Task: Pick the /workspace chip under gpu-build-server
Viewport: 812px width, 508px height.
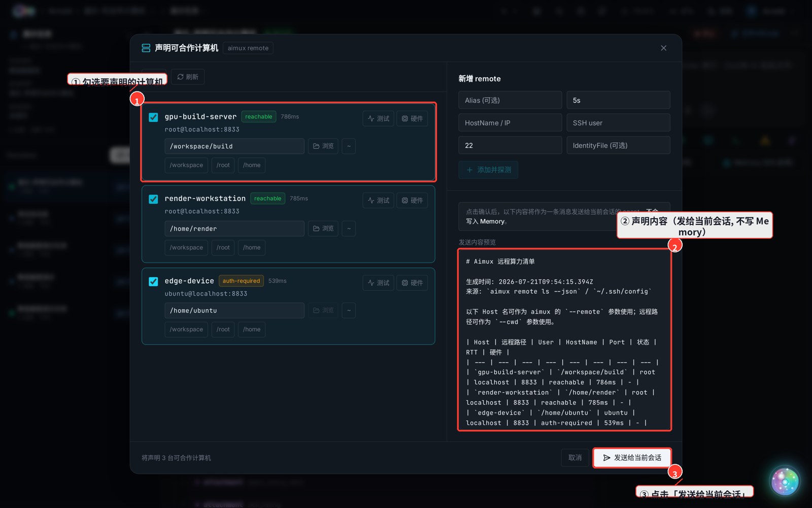Action: (186, 165)
